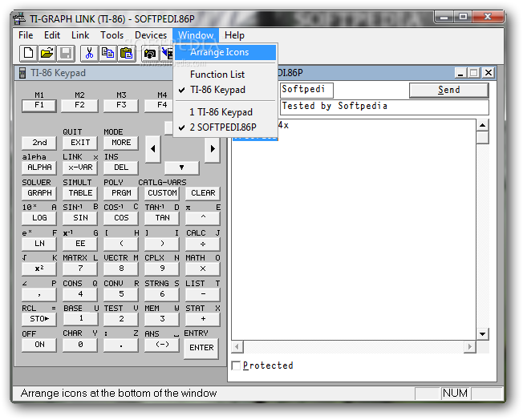Image resolution: width=523 pixels, height=420 pixels.
Task: Click the left arrow key on the keypad
Action: [x=153, y=148]
